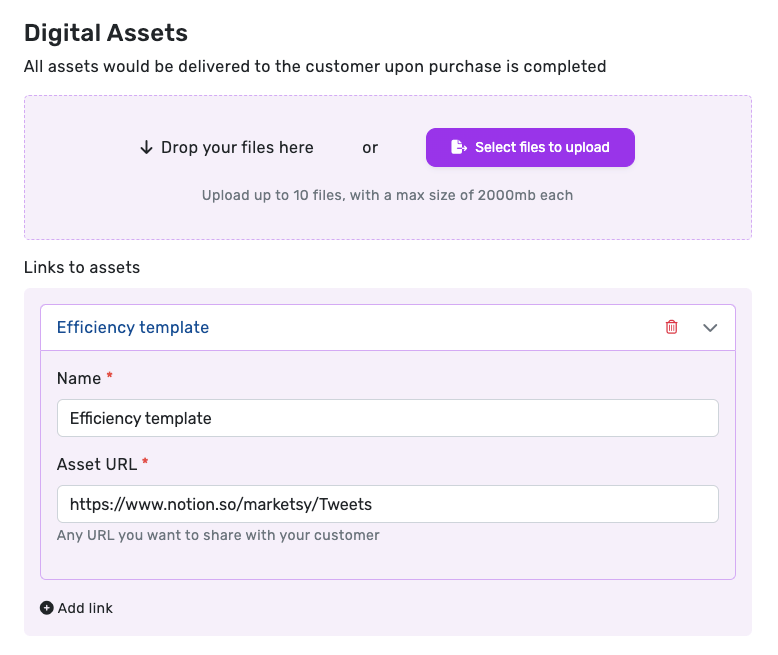This screenshot has width=778, height=655.
Task: Focus the Name input with Efficiency template
Action: tap(388, 418)
